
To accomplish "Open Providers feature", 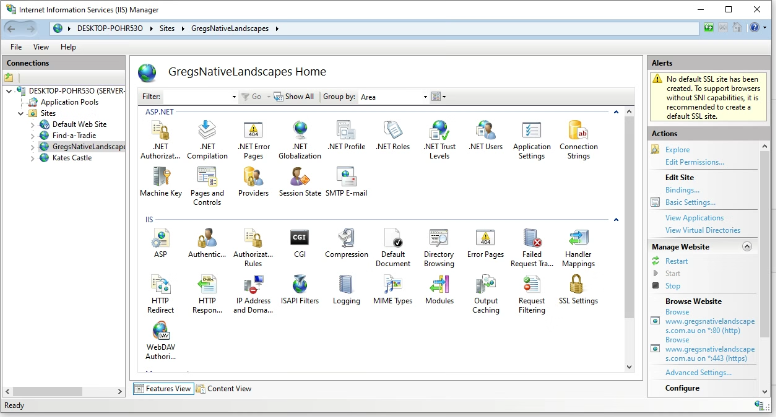I will coord(253,182).
